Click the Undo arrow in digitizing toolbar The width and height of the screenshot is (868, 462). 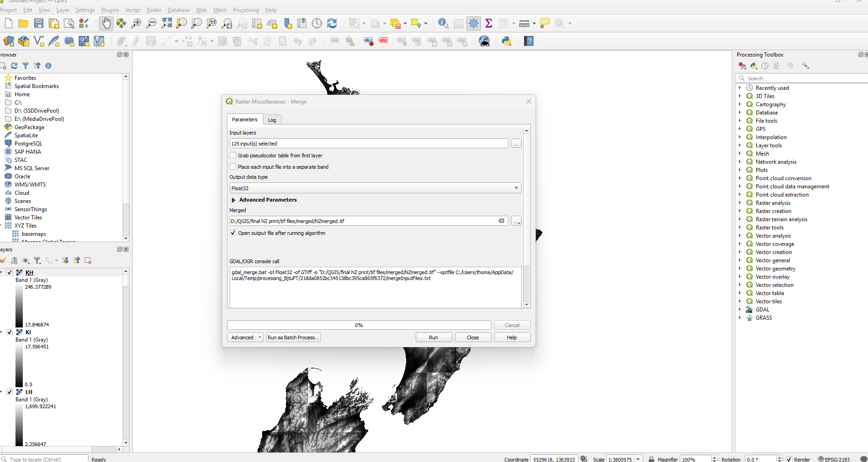coord(298,41)
